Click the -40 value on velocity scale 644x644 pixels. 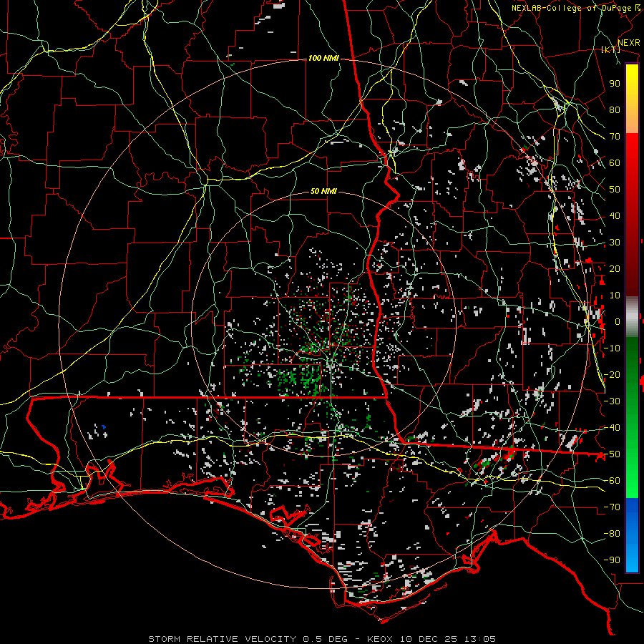pyautogui.click(x=612, y=428)
